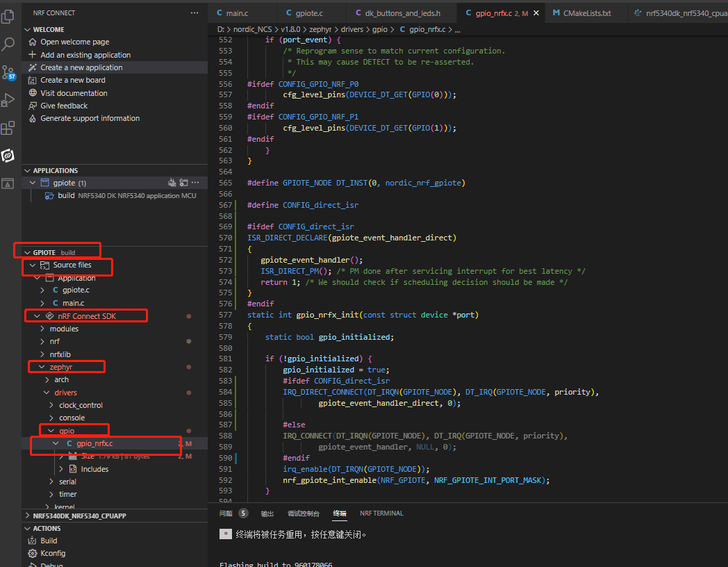The width and height of the screenshot is (728, 567).
Task: Open Source Control view with 57 badge
Action: (x=8, y=73)
